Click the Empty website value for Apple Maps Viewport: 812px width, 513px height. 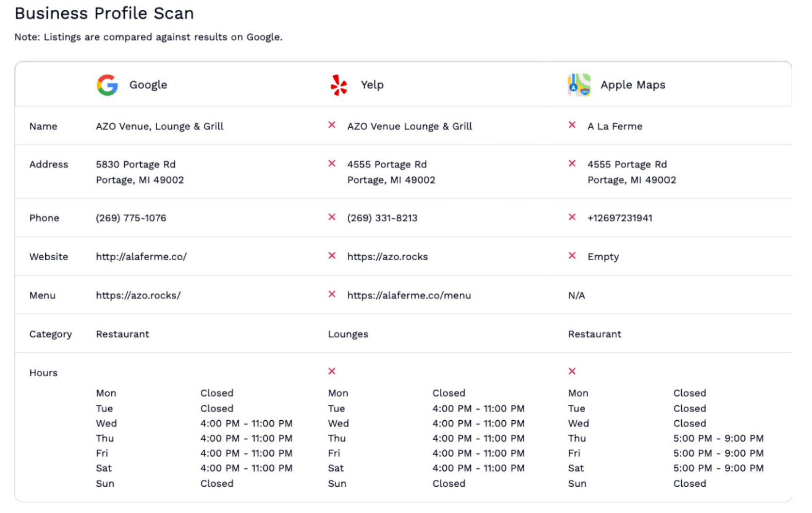tap(603, 257)
